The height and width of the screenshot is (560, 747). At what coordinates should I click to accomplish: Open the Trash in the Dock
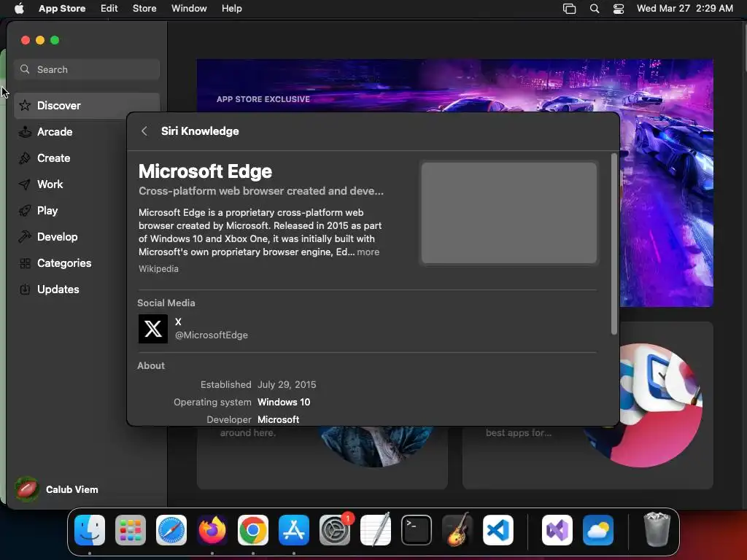coord(657,530)
